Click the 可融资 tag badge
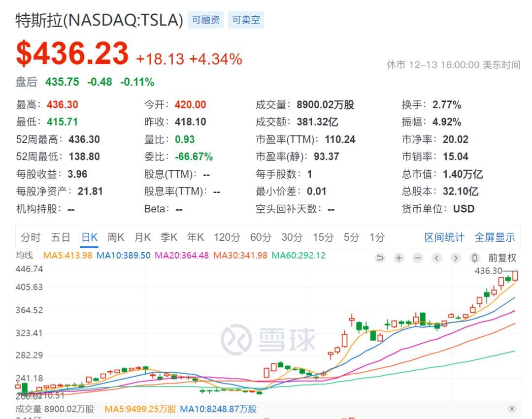532x419 pixels. 206,20
